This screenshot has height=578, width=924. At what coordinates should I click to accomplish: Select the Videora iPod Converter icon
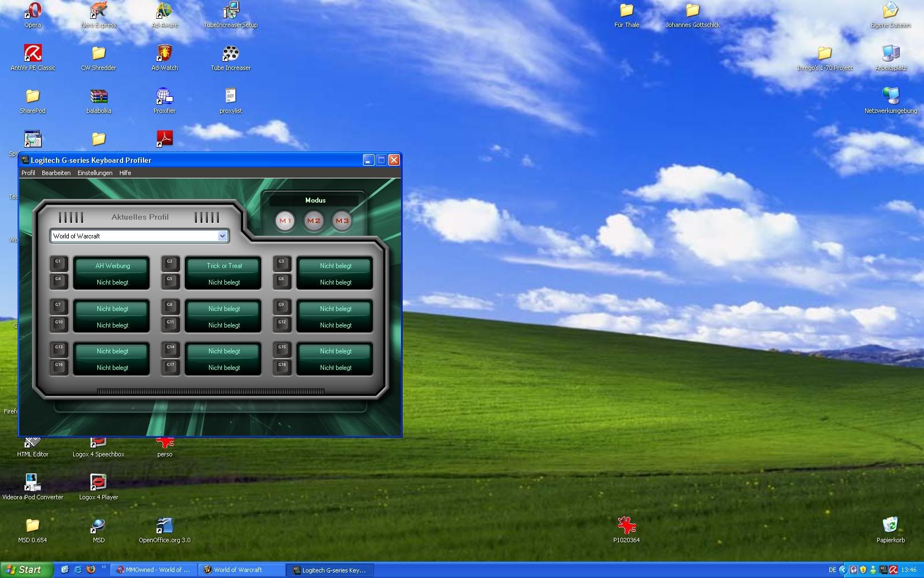32,487
